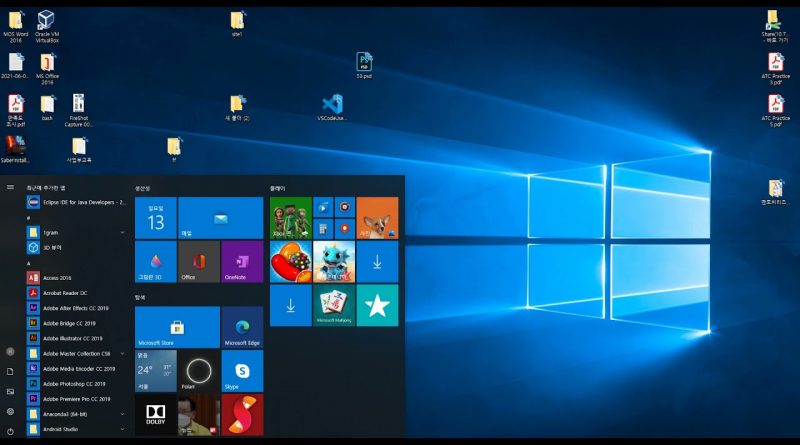Open the user account avatar in Start
This screenshot has width=800, height=445.
click(x=10, y=352)
